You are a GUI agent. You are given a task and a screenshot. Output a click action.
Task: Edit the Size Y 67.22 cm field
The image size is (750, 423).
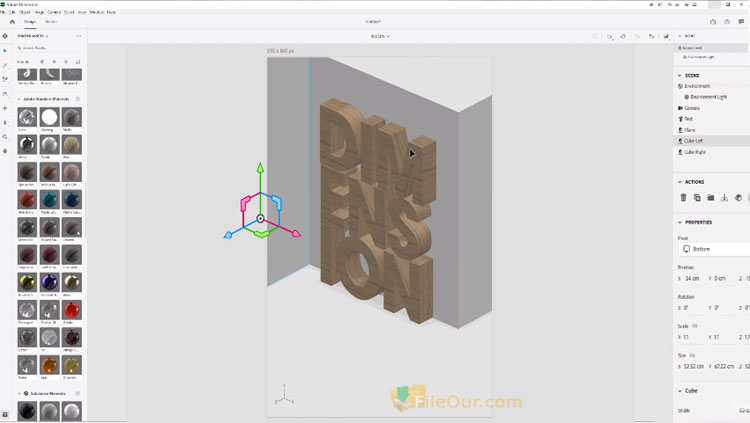[x=723, y=367]
